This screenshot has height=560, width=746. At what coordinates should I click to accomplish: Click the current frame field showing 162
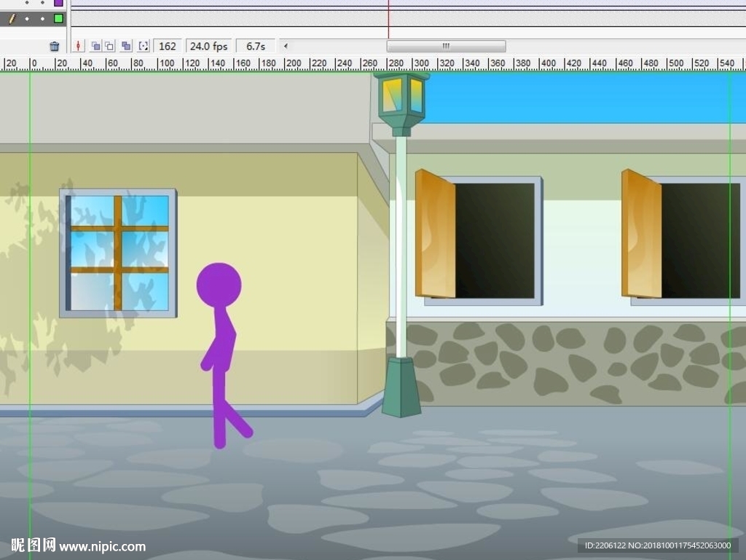pos(168,47)
